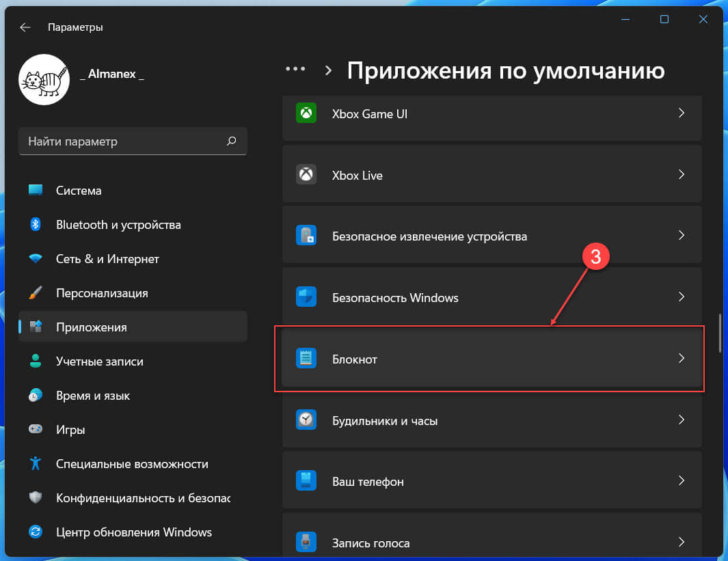Click the Блокнот notepad icon
728x561 pixels.
pyautogui.click(x=306, y=358)
